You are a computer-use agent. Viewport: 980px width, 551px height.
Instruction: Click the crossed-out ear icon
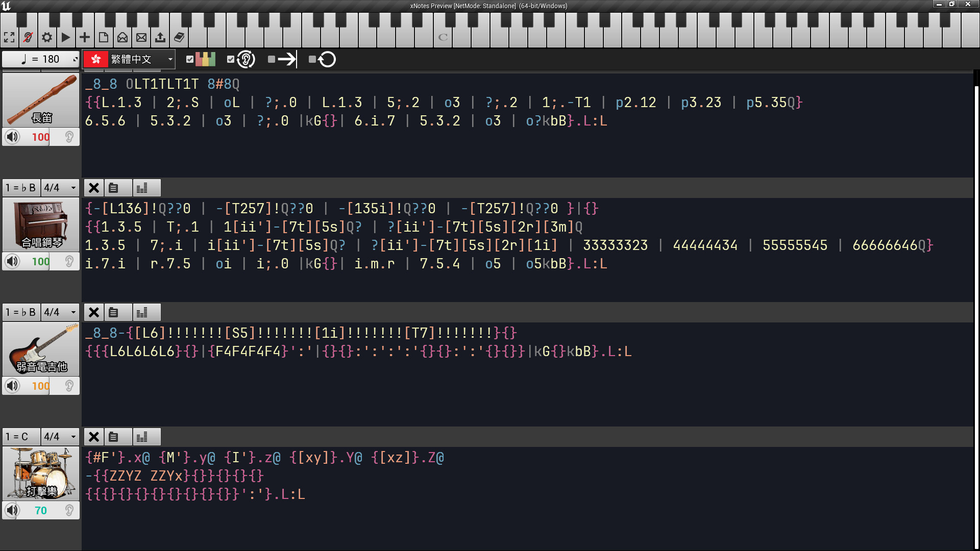click(28, 37)
